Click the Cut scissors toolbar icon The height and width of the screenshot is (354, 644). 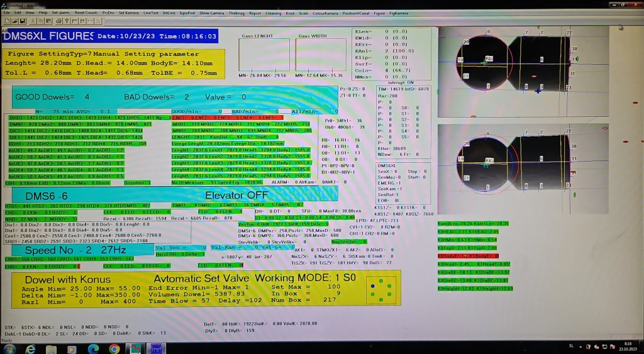pyautogui.click(x=31, y=21)
